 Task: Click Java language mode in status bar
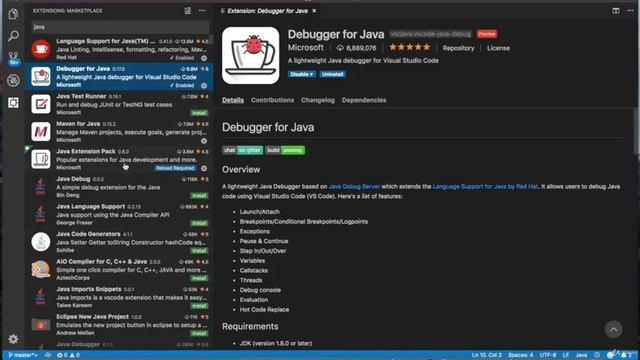point(581,355)
